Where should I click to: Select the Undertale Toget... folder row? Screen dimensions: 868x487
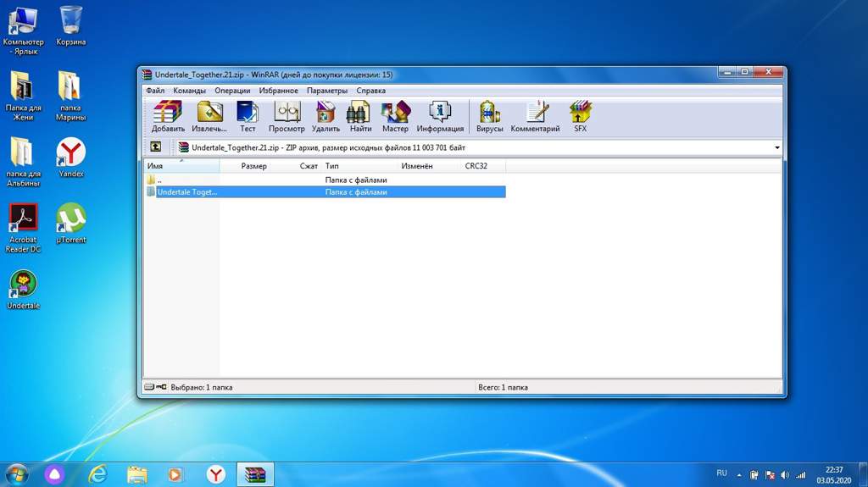[325, 192]
